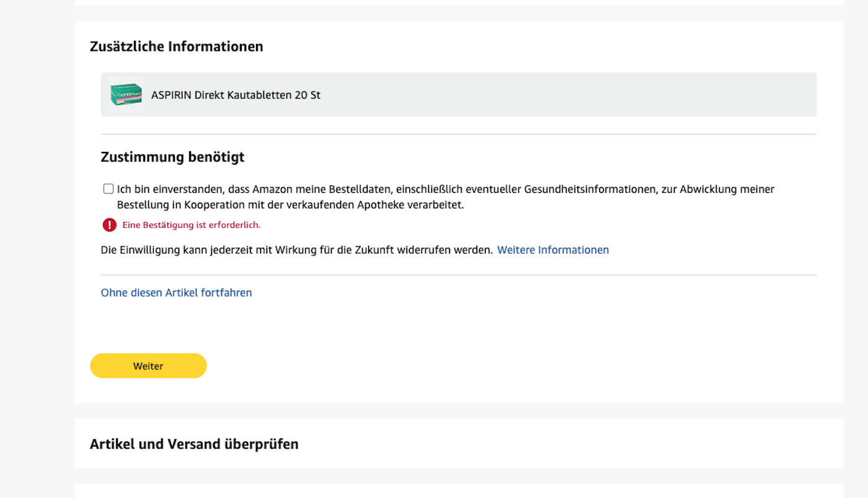Check the consent checkbox for order data
Image resolution: width=868 pixels, height=498 pixels.
coord(108,189)
